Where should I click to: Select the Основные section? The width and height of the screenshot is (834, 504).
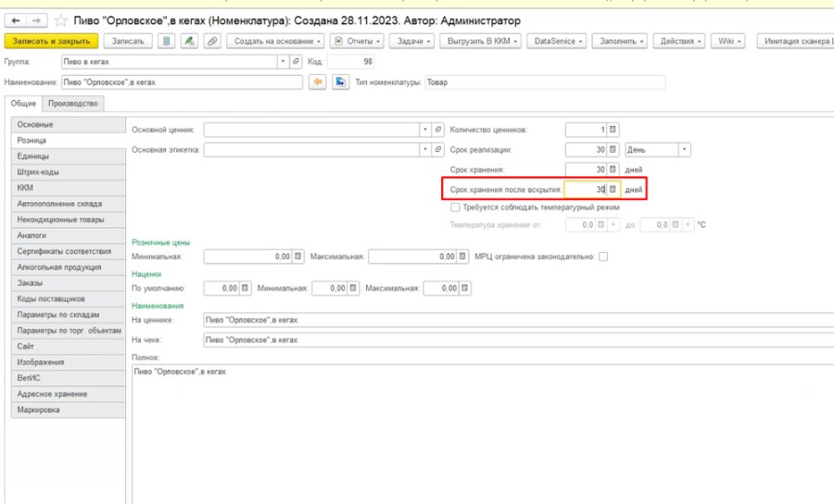(x=68, y=124)
